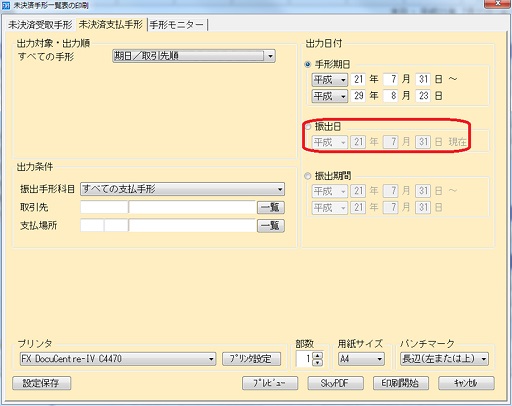Viewport: 512px width, 406px height.
Task: Open the パンチマーク dropdown
Action: [444, 359]
